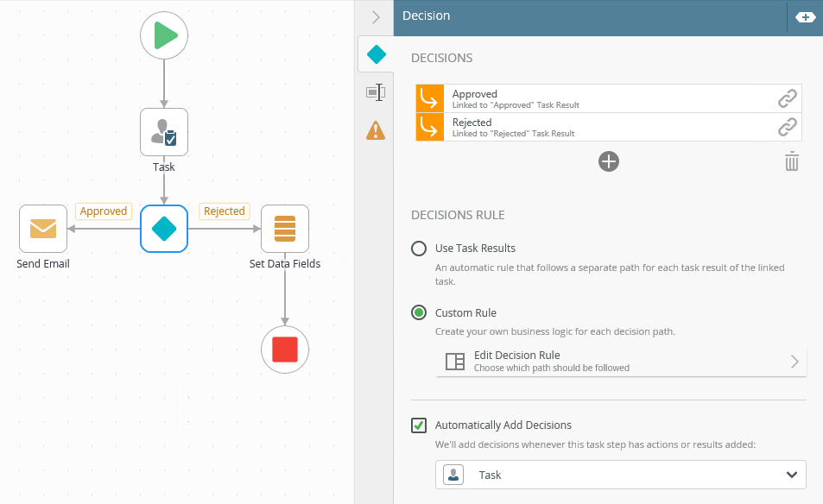Delete decision using the trash icon
The width and height of the screenshot is (823, 504).
(791, 161)
